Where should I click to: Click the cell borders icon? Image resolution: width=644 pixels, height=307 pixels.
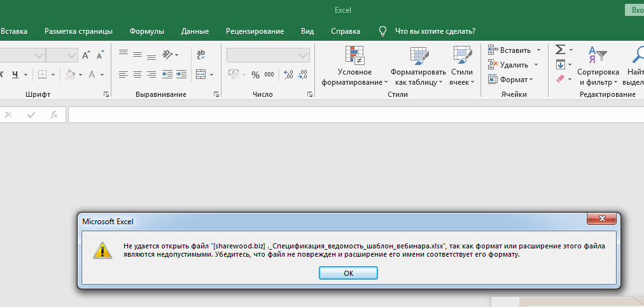pos(42,75)
